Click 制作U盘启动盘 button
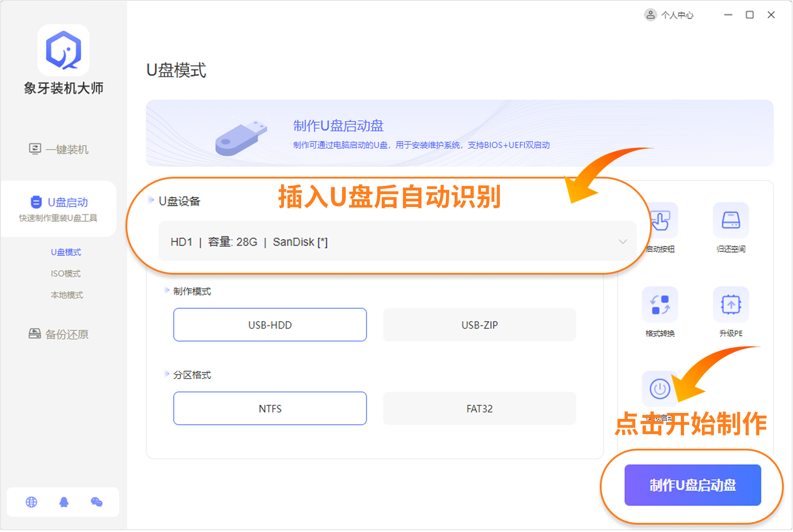 pos(692,485)
